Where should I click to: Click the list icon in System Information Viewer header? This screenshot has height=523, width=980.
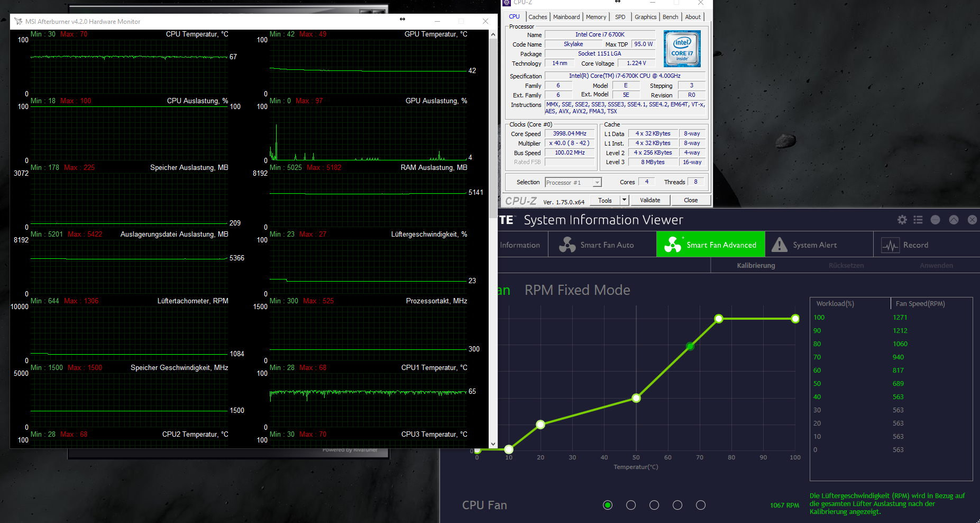918,220
